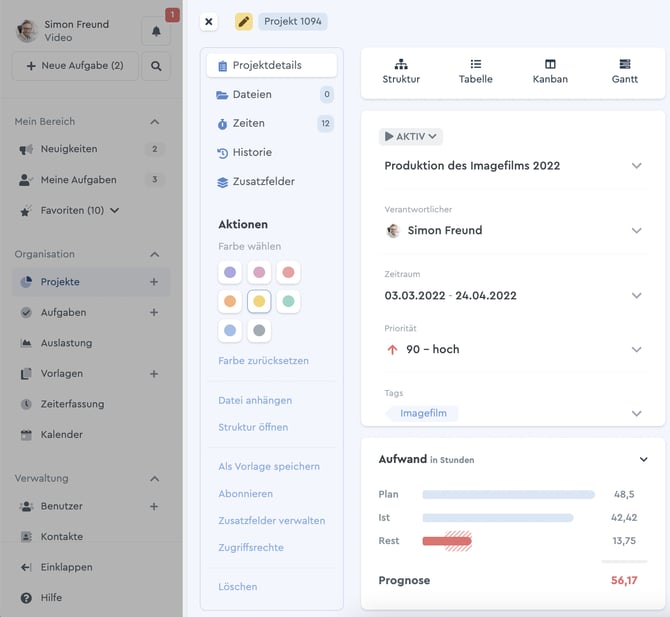Expand the Favoriten (10) chevron
Image resolution: width=670 pixels, height=617 pixels.
point(115,211)
